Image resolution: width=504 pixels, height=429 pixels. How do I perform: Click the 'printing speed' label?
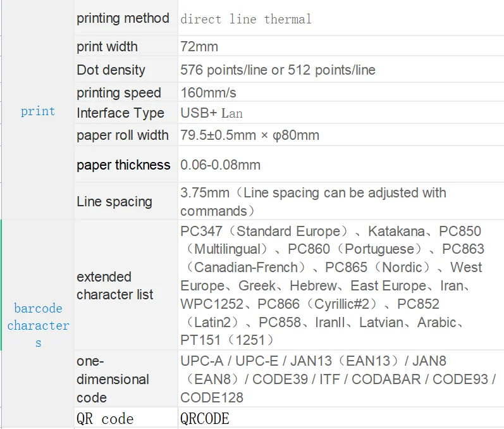(119, 93)
